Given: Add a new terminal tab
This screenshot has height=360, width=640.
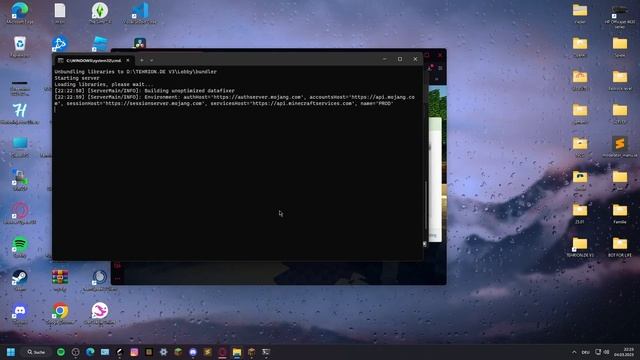Looking at the screenshot, I should 142,60.
